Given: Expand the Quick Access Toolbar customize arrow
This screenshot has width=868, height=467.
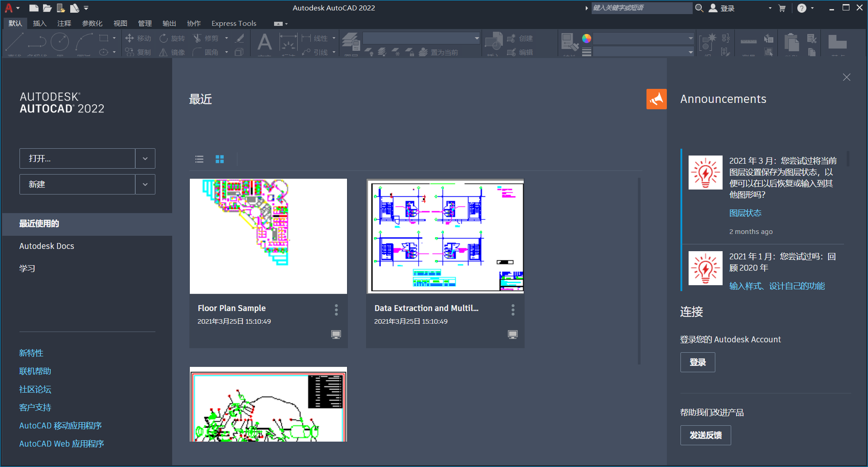Looking at the screenshot, I should [x=86, y=8].
